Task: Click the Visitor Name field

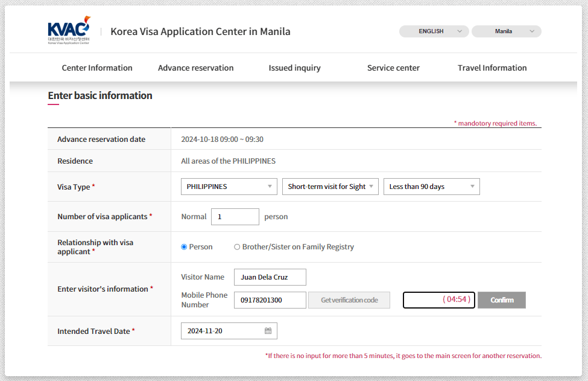Action: pos(270,277)
